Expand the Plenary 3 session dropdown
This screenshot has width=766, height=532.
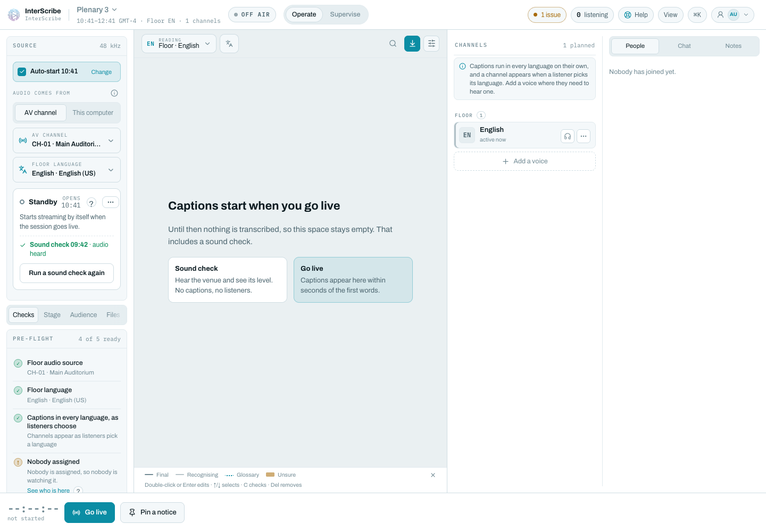pyautogui.click(x=97, y=10)
